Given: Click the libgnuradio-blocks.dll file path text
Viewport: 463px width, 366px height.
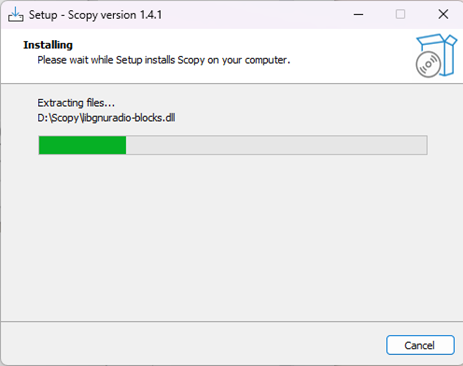Looking at the screenshot, I should pyautogui.click(x=106, y=118).
